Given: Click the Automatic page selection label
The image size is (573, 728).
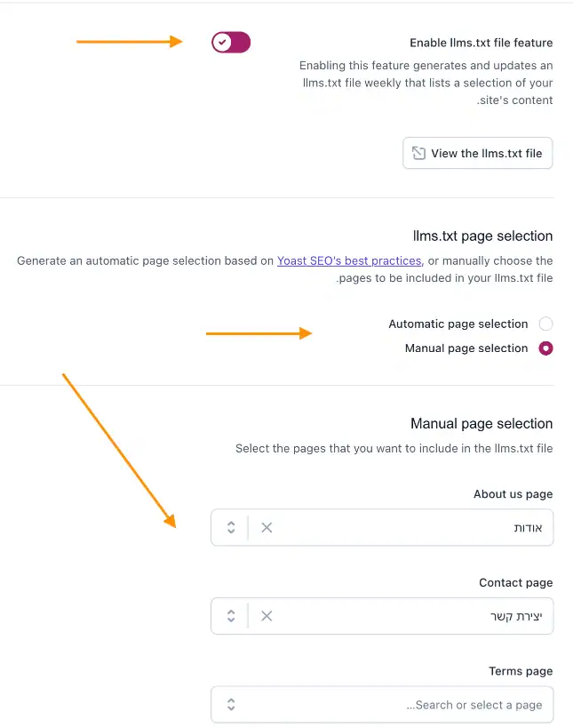Looking at the screenshot, I should pos(458,324).
